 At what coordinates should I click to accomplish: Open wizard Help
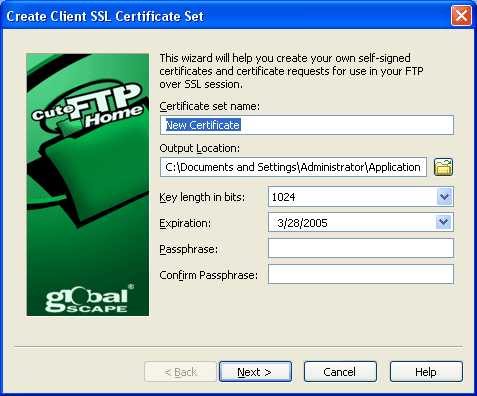pos(426,372)
